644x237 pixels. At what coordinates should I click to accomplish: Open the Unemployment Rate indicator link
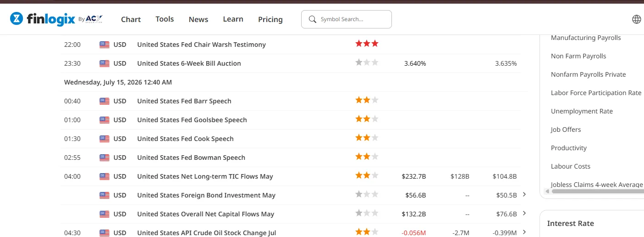582,111
